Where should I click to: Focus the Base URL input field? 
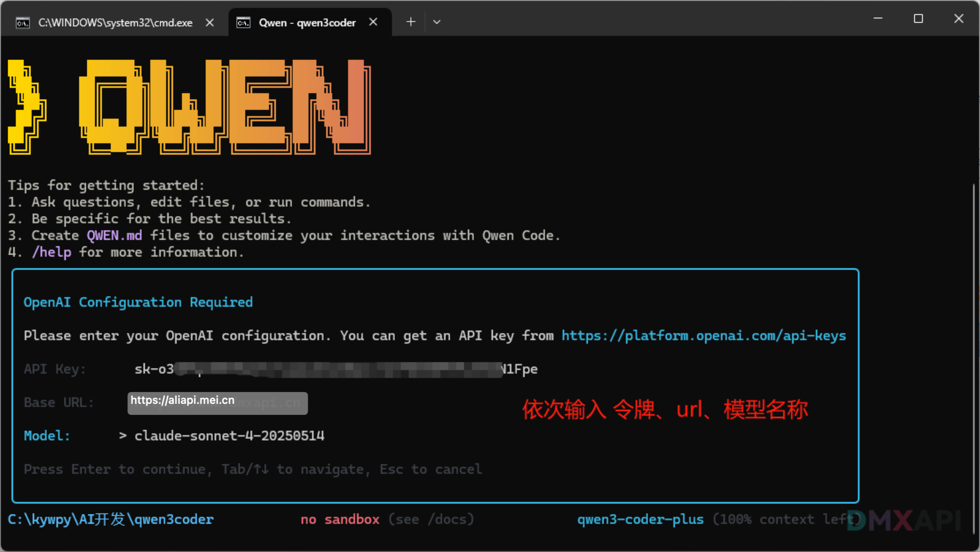click(218, 403)
